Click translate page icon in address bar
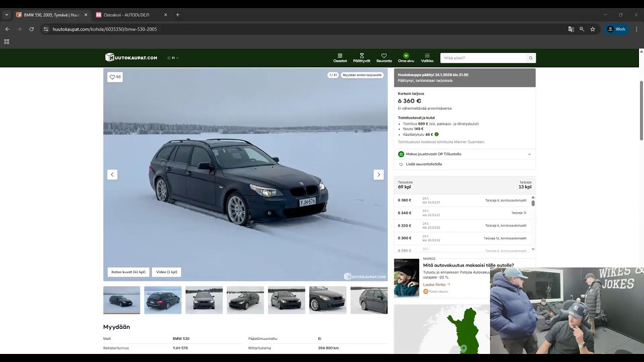Image resolution: width=644 pixels, height=362 pixels. pyautogui.click(x=571, y=29)
